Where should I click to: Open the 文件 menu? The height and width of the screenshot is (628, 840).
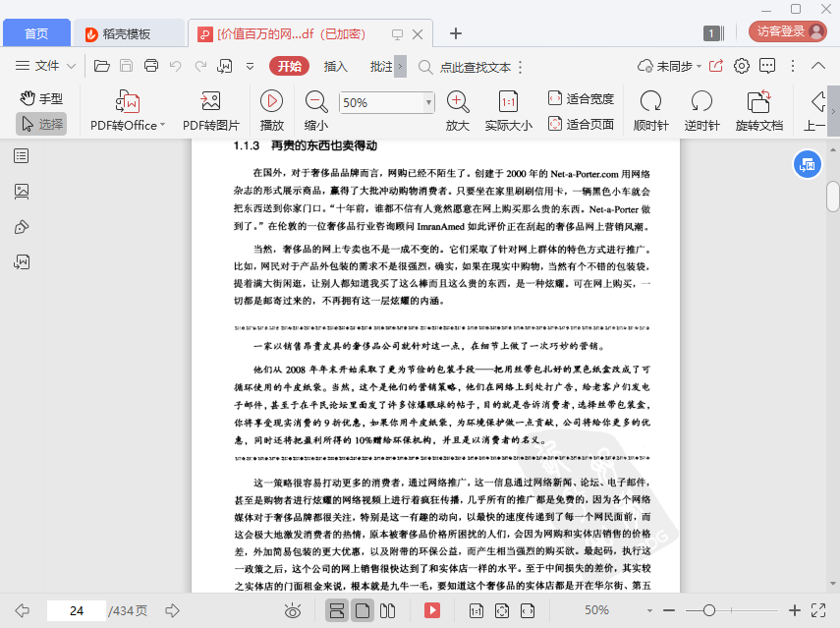45,66
